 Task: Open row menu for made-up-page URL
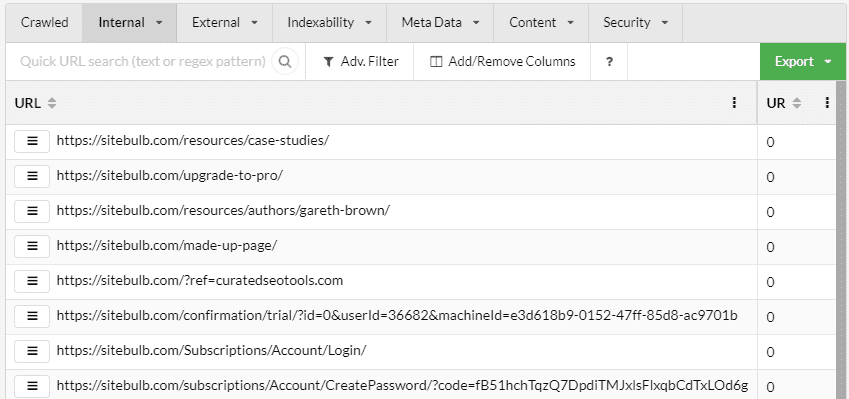(32, 246)
